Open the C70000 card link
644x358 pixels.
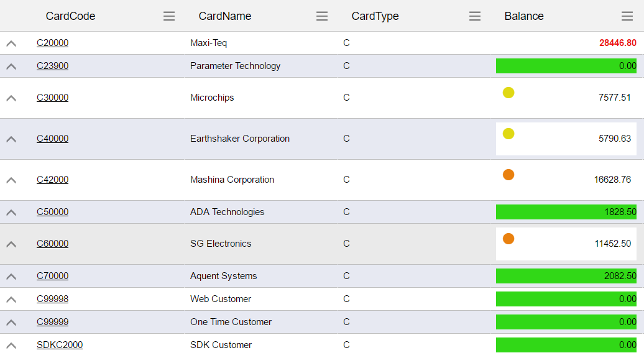click(x=53, y=276)
